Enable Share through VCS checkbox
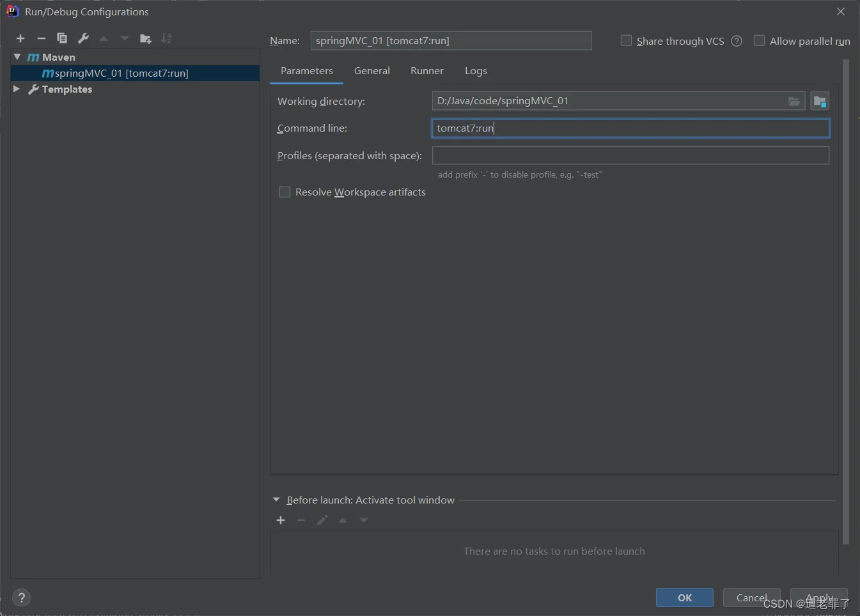The image size is (860, 616). pos(627,41)
